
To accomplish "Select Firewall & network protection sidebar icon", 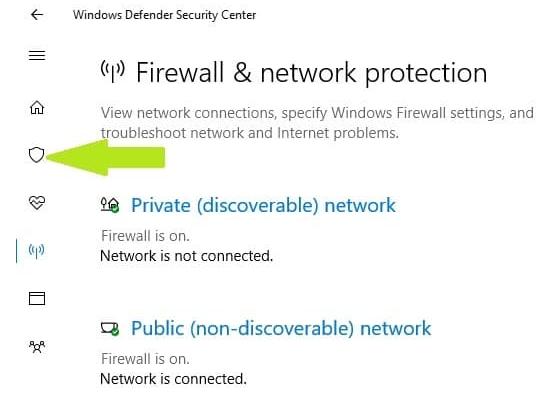I will [x=36, y=250].
